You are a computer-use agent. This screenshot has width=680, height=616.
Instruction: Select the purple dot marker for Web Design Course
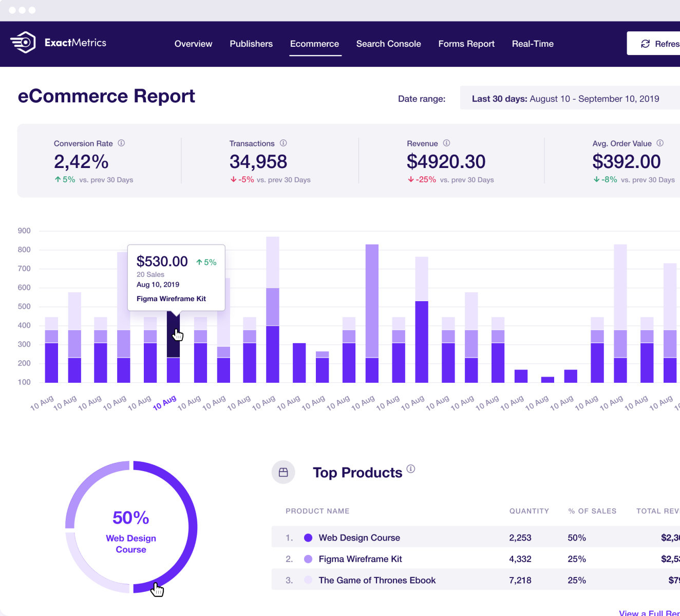click(x=308, y=537)
